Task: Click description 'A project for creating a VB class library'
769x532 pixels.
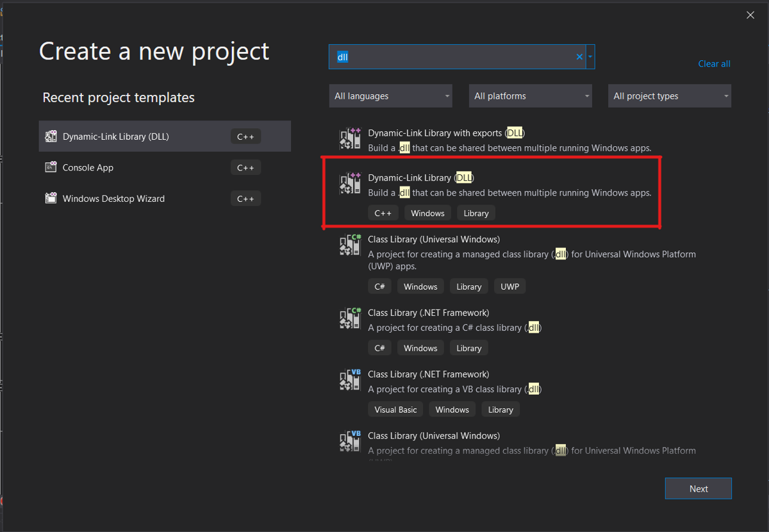Action: click(455, 389)
